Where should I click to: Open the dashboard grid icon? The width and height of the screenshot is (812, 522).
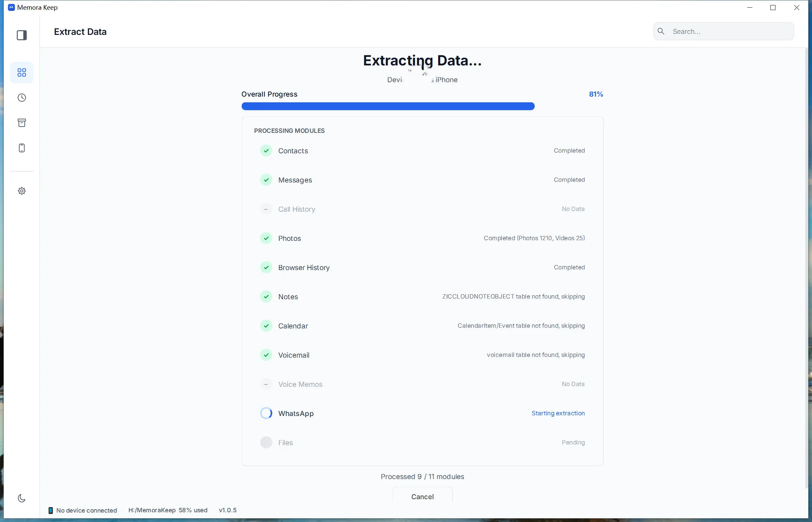(x=22, y=72)
